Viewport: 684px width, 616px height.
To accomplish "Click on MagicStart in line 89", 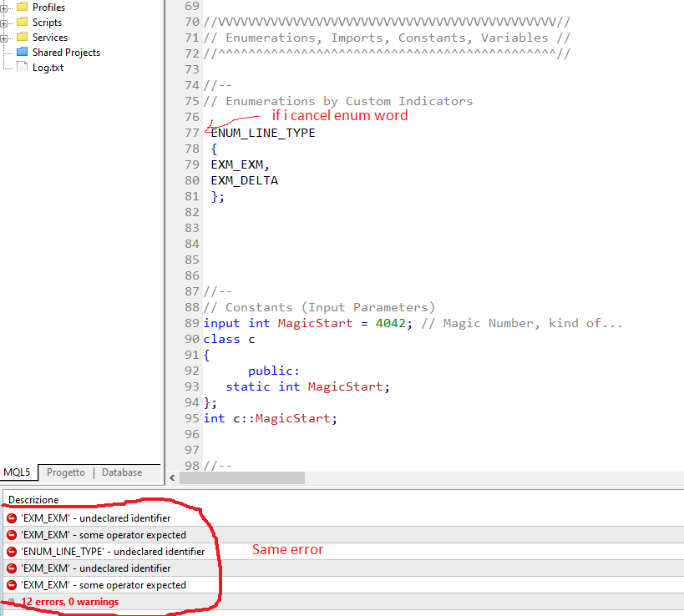I will point(315,324).
